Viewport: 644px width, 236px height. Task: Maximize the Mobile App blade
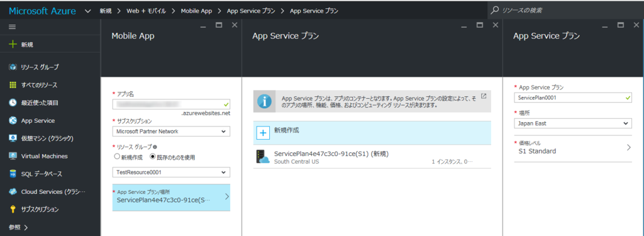click(x=219, y=25)
